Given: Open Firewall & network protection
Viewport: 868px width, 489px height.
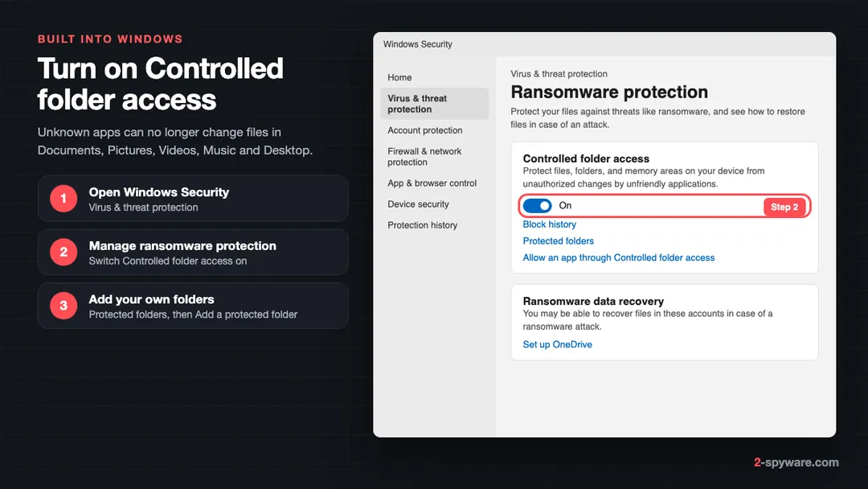Looking at the screenshot, I should [x=424, y=157].
